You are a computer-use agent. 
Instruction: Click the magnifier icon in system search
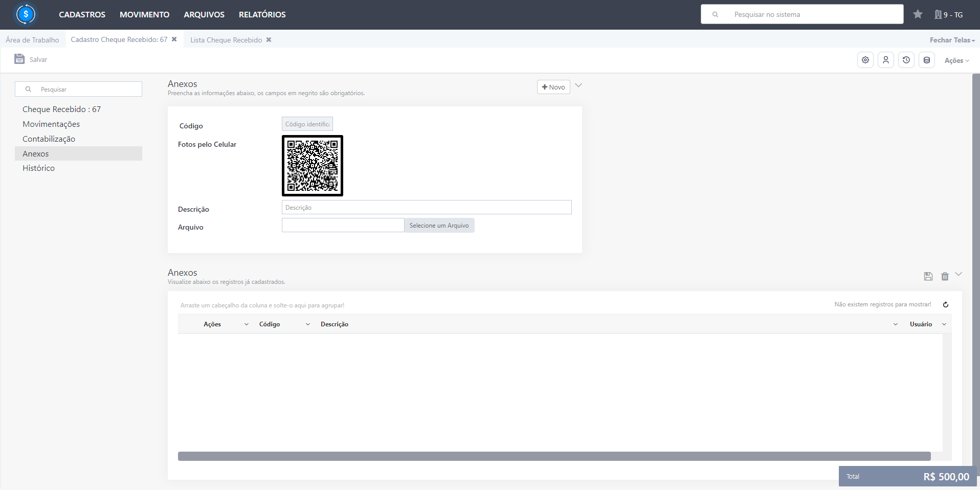pos(715,14)
